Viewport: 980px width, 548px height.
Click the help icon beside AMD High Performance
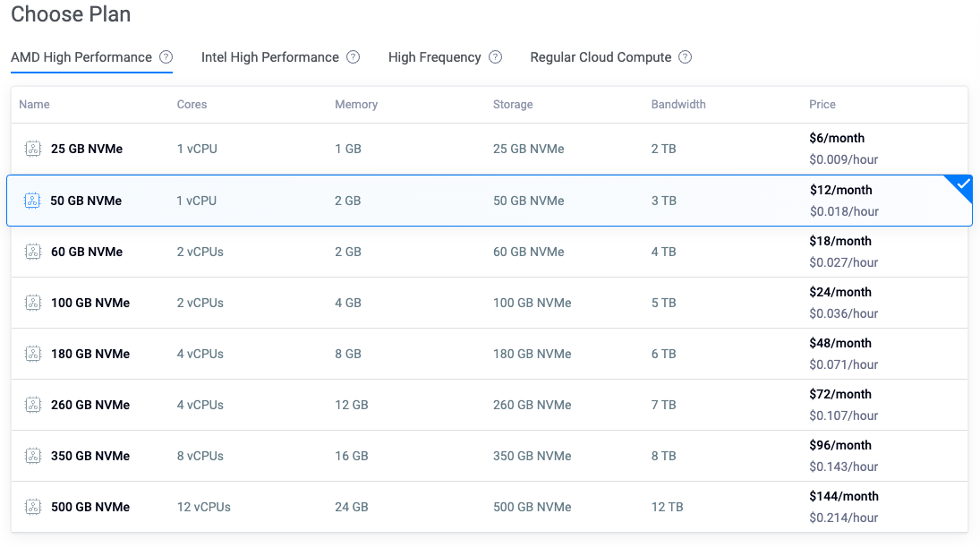coord(166,57)
